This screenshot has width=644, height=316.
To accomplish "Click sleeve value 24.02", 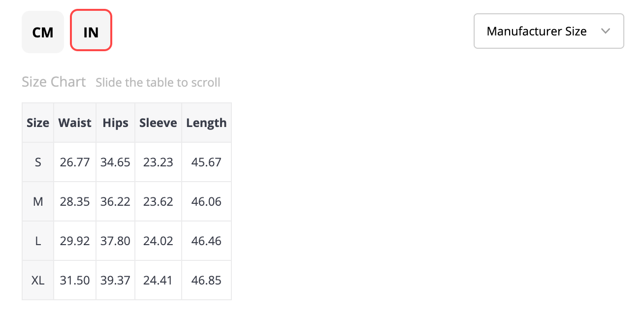I will pos(158,241).
